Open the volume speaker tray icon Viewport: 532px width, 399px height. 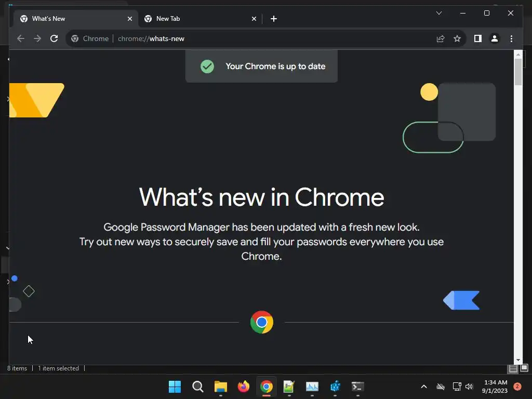point(469,387)
